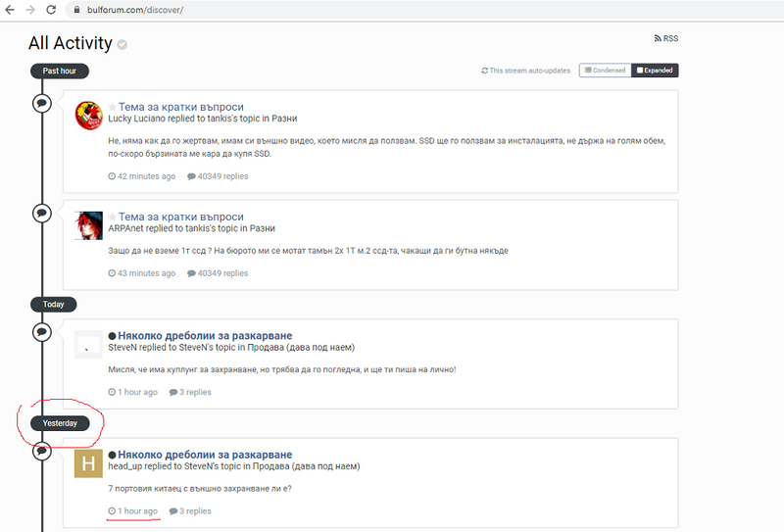Screen dimensions: 784x532
Task: Open head_up's H letter avatar
Action: pos(88,463)
